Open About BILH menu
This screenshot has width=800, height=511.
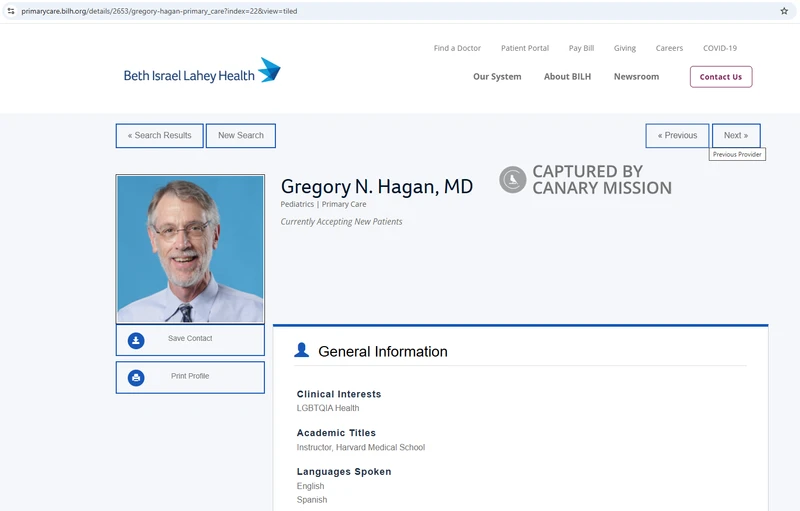[567, 76]
